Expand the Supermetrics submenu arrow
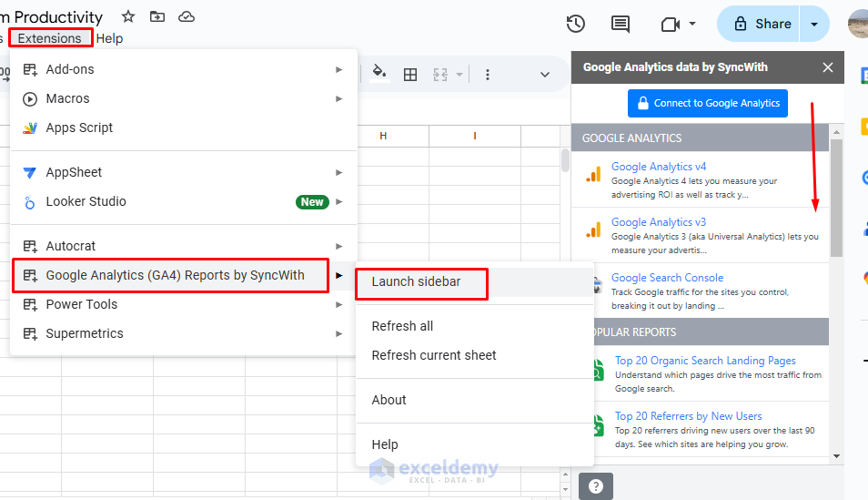 (338, 333)
